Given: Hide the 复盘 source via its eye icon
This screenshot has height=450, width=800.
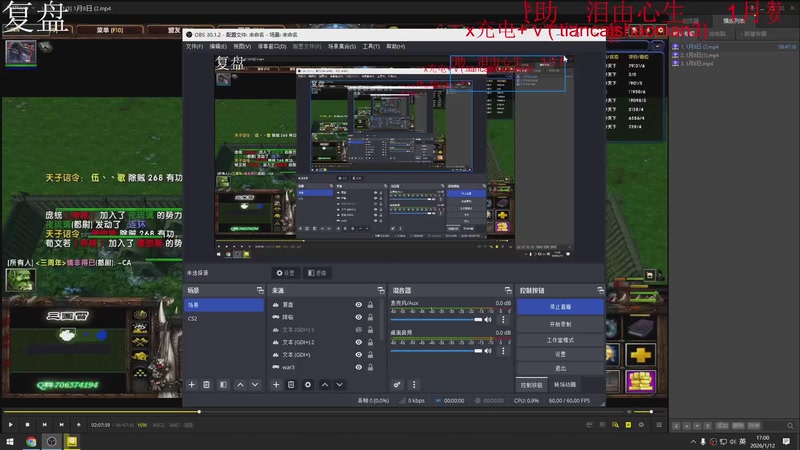Looking at the screenshot, I should [359, 305].
